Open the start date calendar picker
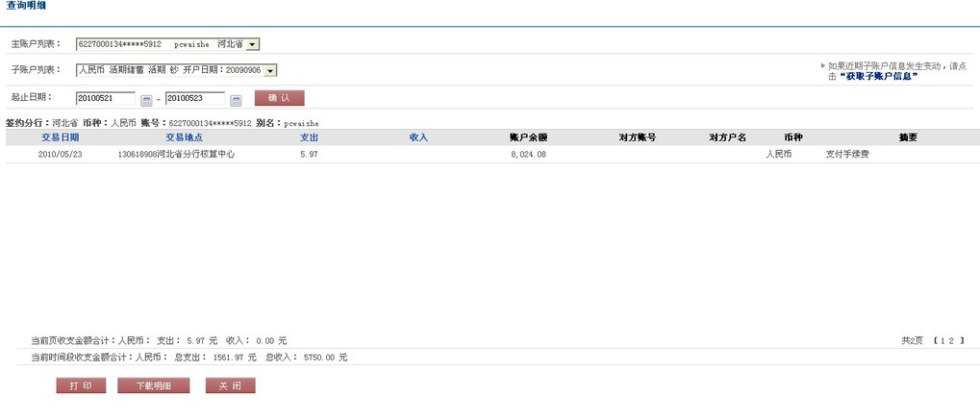980x420 pixels. 146,99
